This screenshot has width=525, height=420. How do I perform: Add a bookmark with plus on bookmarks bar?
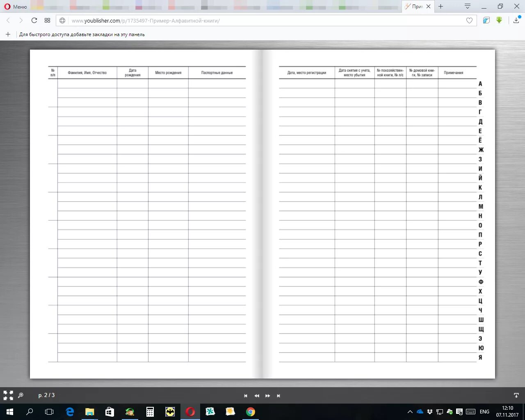point(8,34)
